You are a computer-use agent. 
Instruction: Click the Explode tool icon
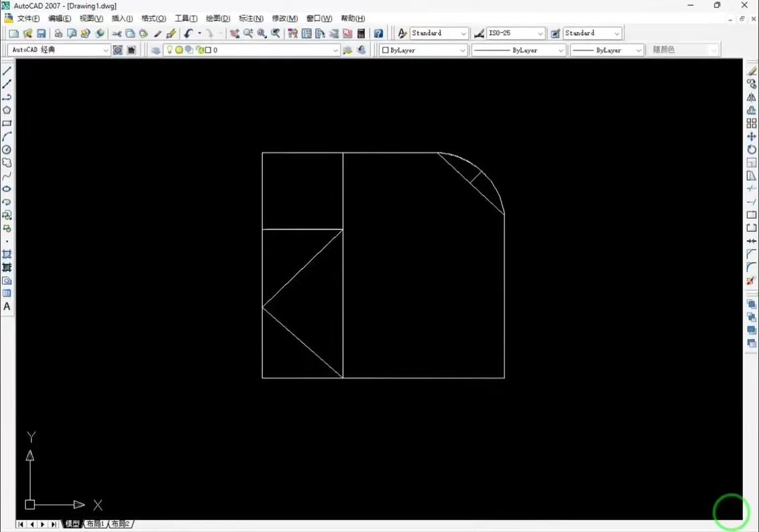pos(752,281)
